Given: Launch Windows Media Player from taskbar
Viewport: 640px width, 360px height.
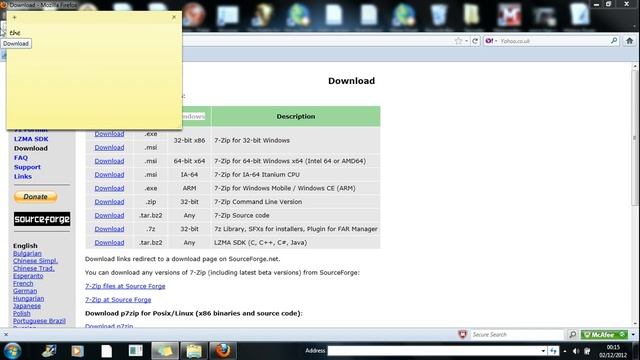Looking at the screenshot, I should point(77,351).
